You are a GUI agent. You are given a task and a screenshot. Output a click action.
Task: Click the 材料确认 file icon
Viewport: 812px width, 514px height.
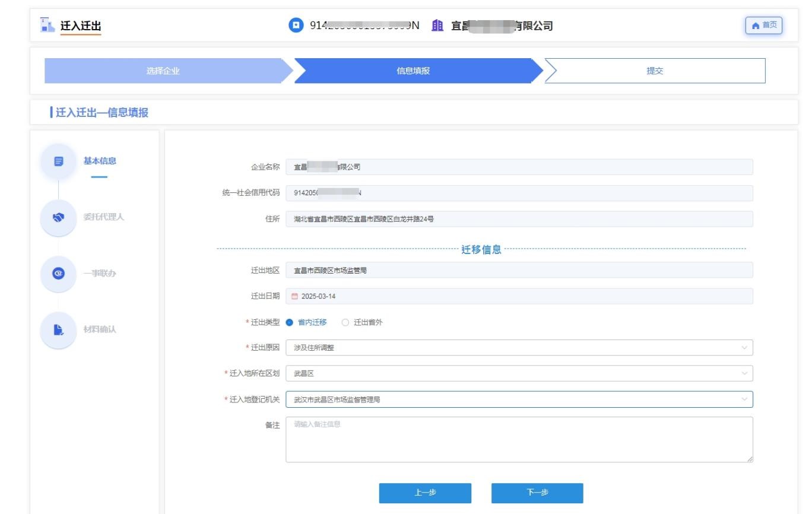pos(58,329)
